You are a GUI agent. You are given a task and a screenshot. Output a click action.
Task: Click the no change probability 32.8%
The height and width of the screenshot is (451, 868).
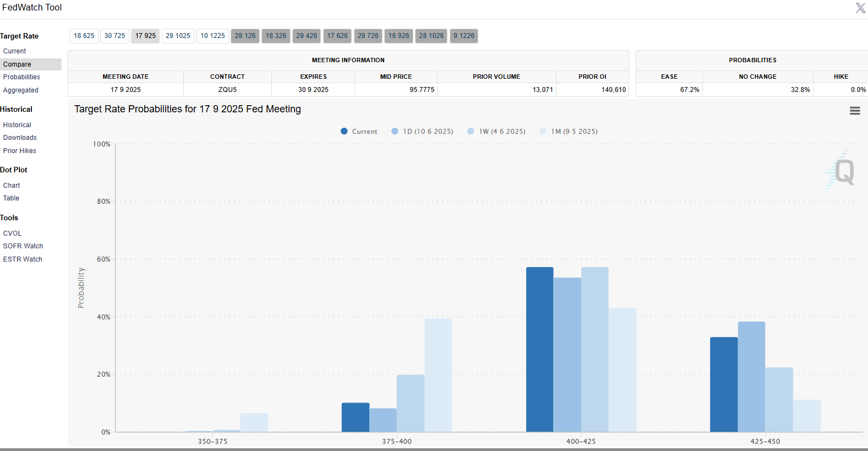(x=800, y=90)
